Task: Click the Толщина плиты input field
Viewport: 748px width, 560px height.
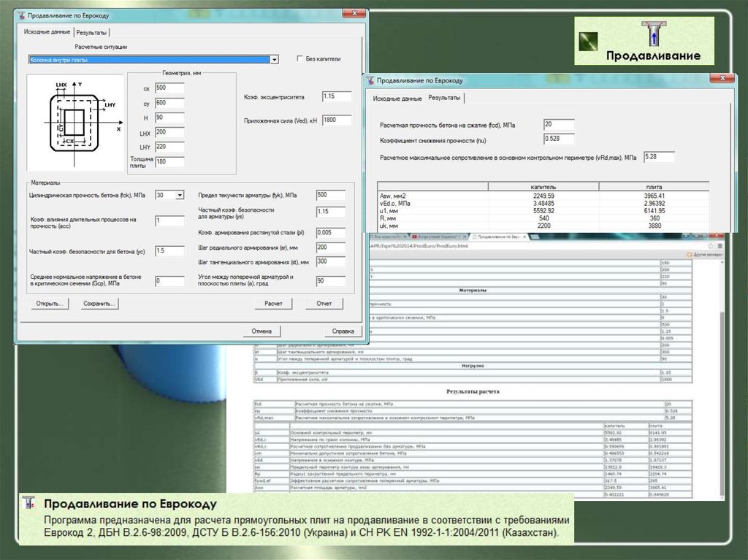Action: [169, 161]
